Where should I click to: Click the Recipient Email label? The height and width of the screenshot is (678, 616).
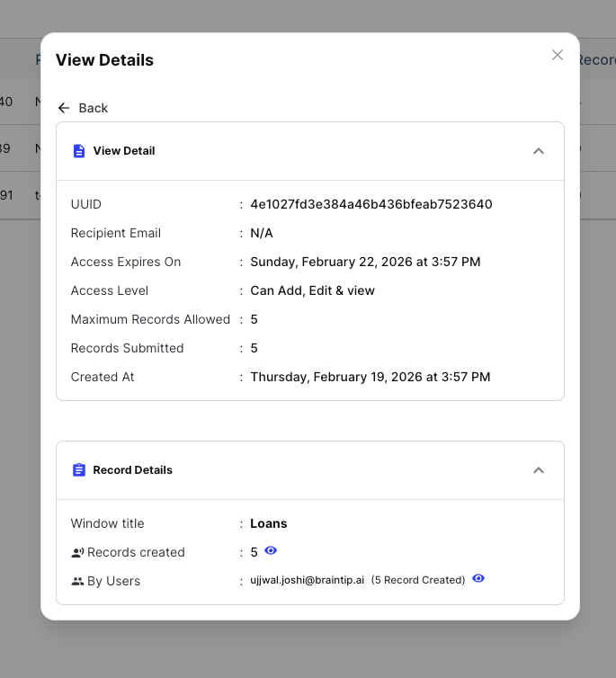[x=116, y=233]
